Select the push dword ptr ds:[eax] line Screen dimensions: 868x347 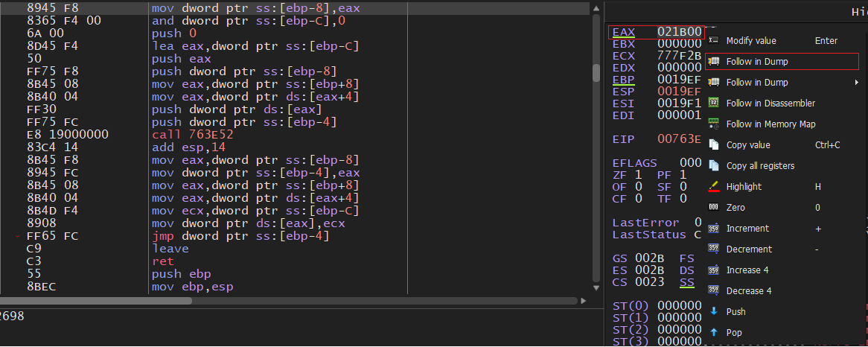point(237,109)
